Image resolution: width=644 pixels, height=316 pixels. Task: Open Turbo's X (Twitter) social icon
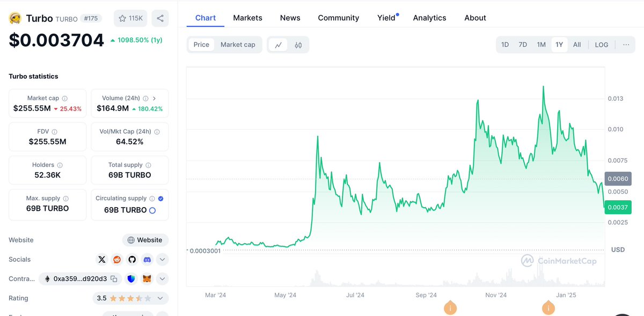tap(102, 260)
